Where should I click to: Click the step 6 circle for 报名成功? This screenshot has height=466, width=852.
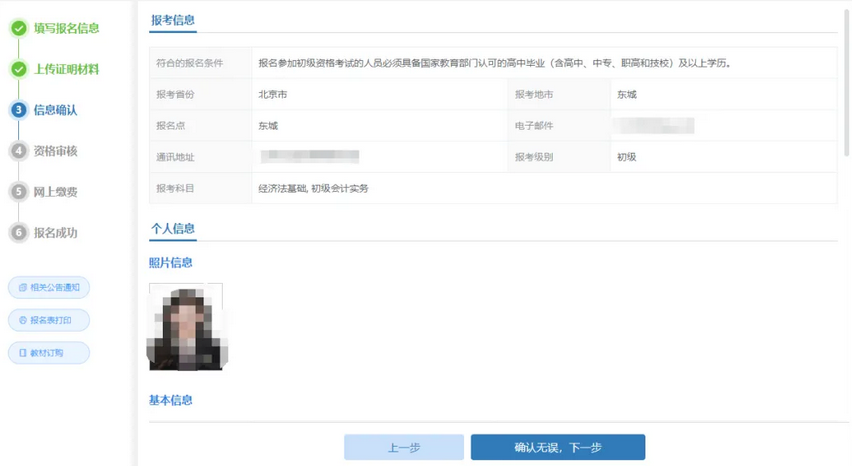(x=18, y=232)
